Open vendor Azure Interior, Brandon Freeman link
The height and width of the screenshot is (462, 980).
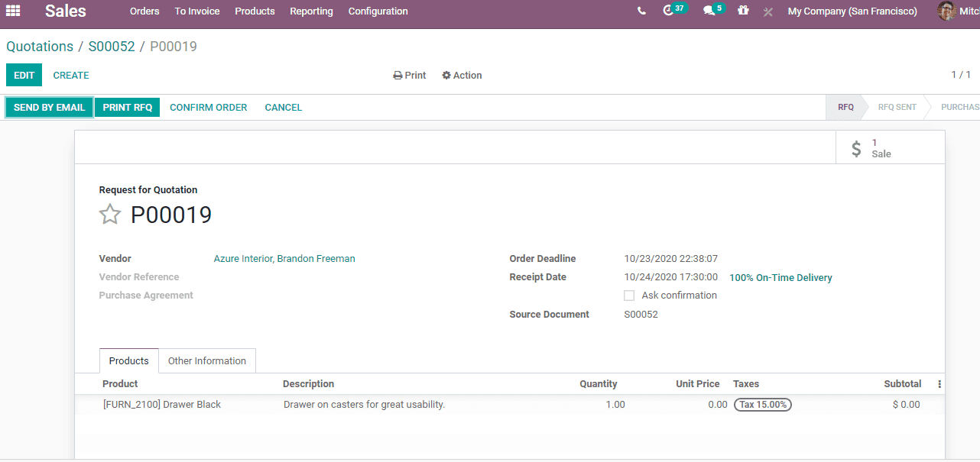point(284,259)
